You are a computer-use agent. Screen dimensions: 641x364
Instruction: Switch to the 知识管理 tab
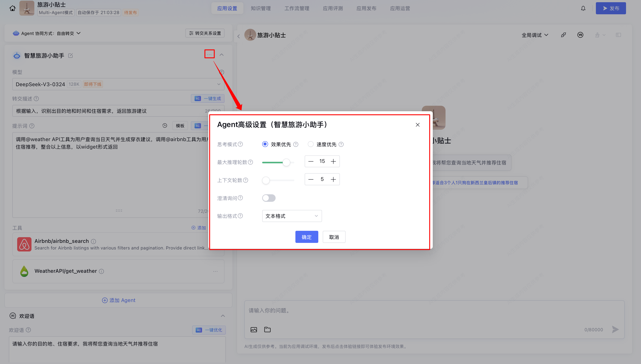tap(261, 8)
